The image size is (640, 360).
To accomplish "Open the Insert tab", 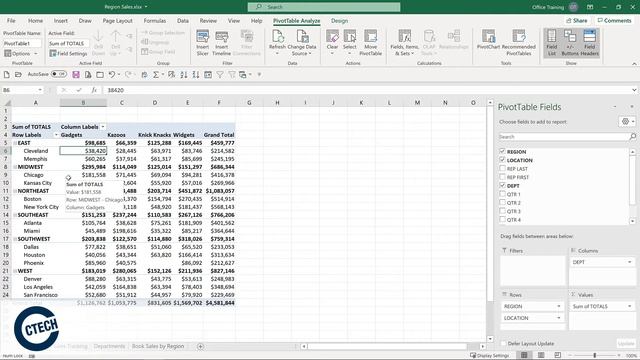I will [x=61, y=21].
